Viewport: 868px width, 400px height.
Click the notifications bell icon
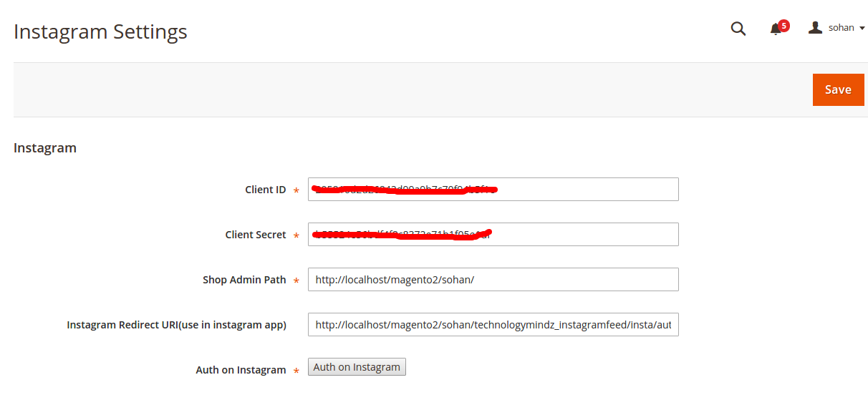(x=775, y=29)
